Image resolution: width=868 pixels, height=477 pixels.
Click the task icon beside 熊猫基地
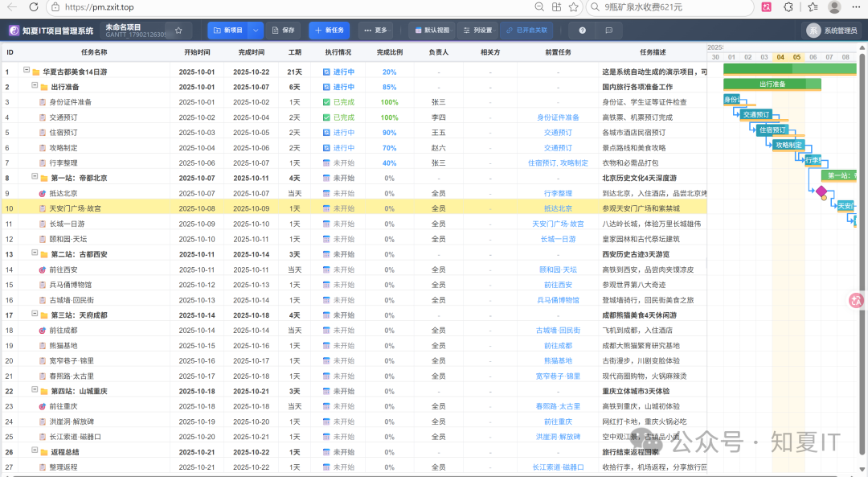pos(43,346)
